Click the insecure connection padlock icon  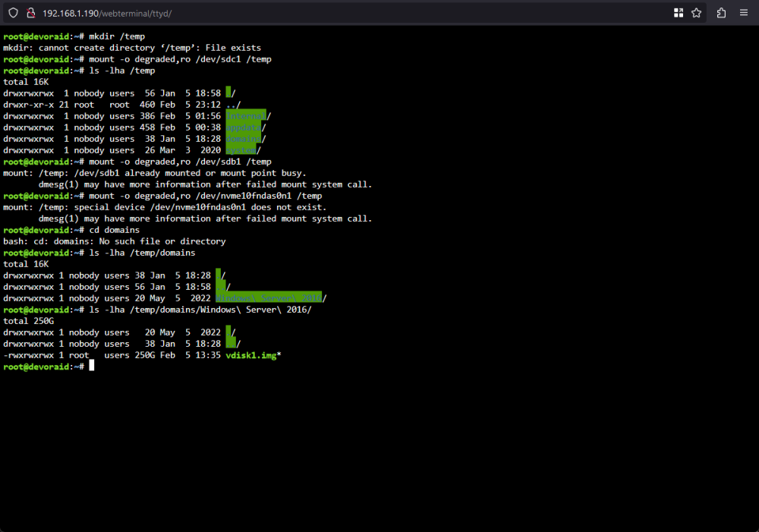click(x=30, y=13)
